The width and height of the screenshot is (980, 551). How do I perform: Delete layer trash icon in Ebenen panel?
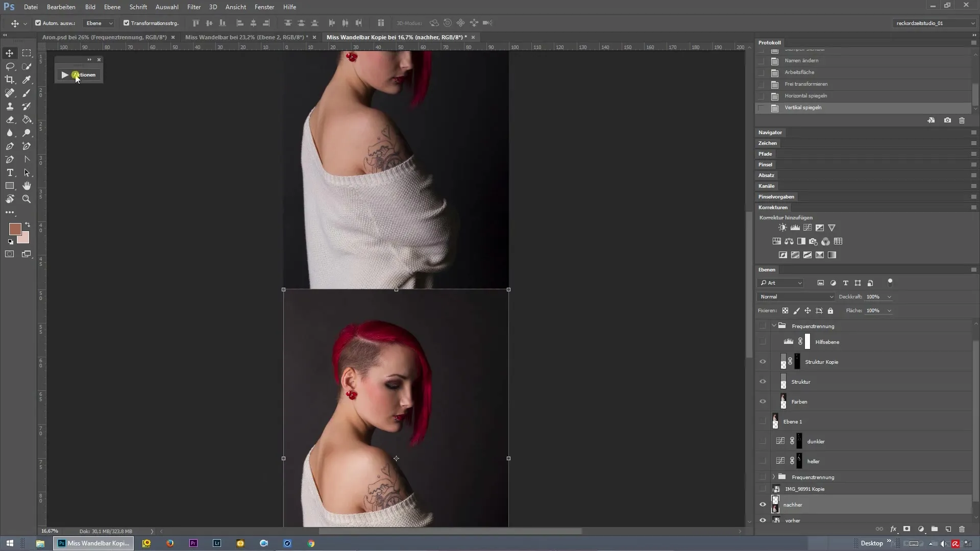tap(962, 529)
